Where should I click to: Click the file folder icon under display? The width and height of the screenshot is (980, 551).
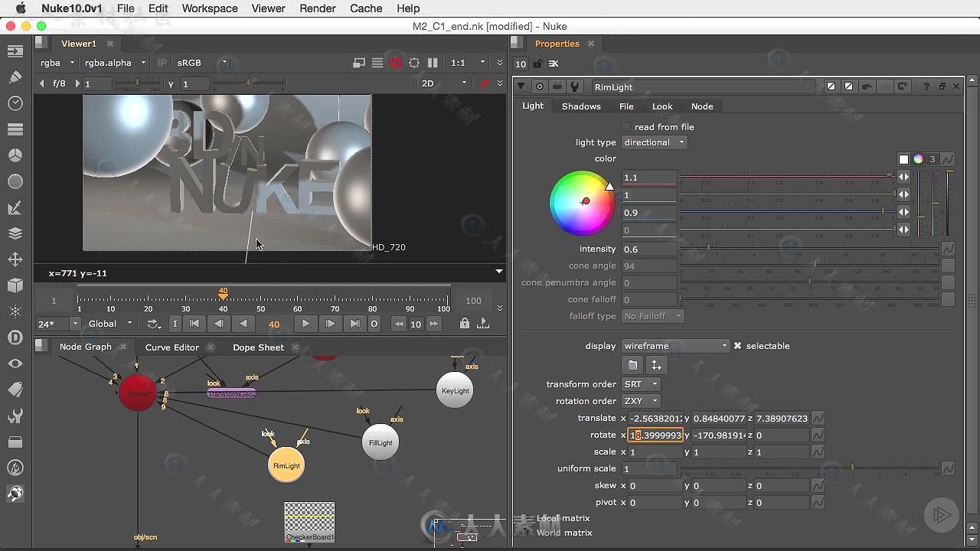click(632, 366)
